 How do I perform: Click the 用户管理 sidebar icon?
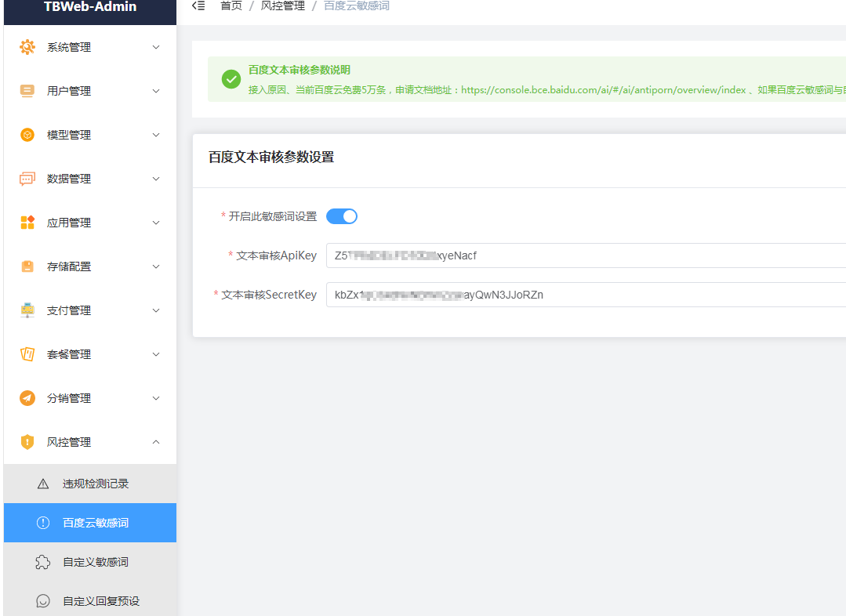click(27, 91)
